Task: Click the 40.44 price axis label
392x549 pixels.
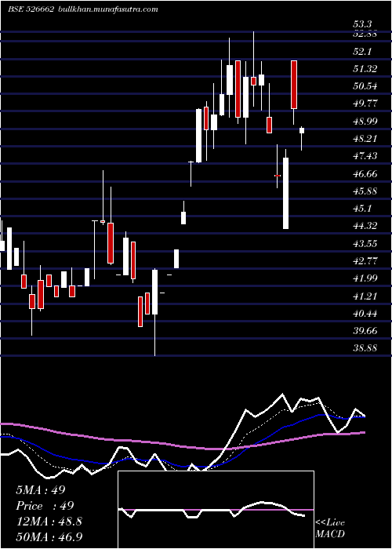Action: pyautogui.click(x=365, y=314)
